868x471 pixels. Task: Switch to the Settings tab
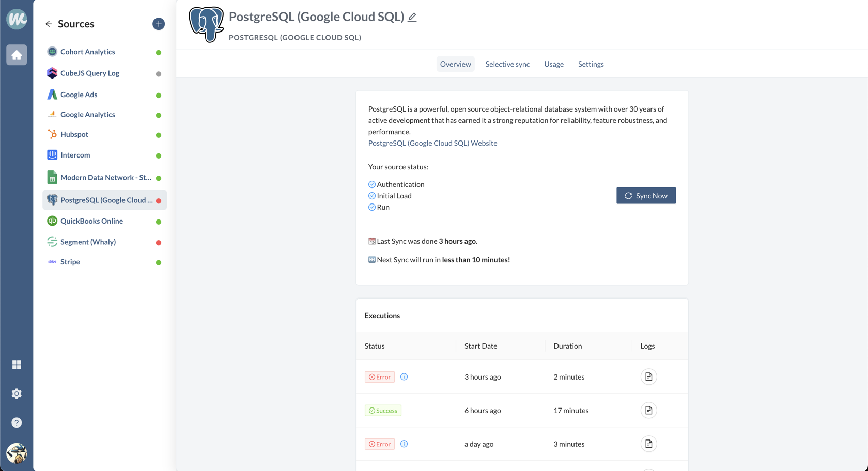coord(591,64)
